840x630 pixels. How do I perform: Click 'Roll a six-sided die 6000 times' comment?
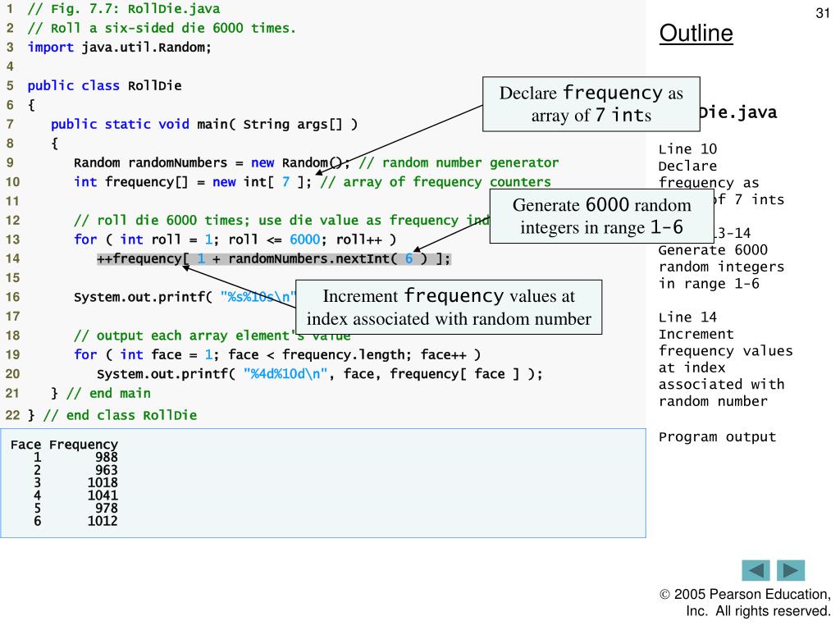[162, 28]
